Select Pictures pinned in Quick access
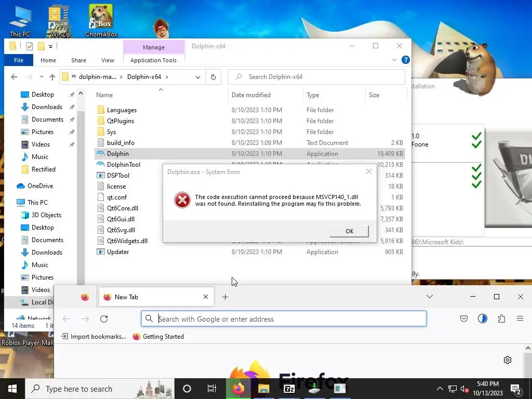 pyautogui.click(x=43, y=132)
